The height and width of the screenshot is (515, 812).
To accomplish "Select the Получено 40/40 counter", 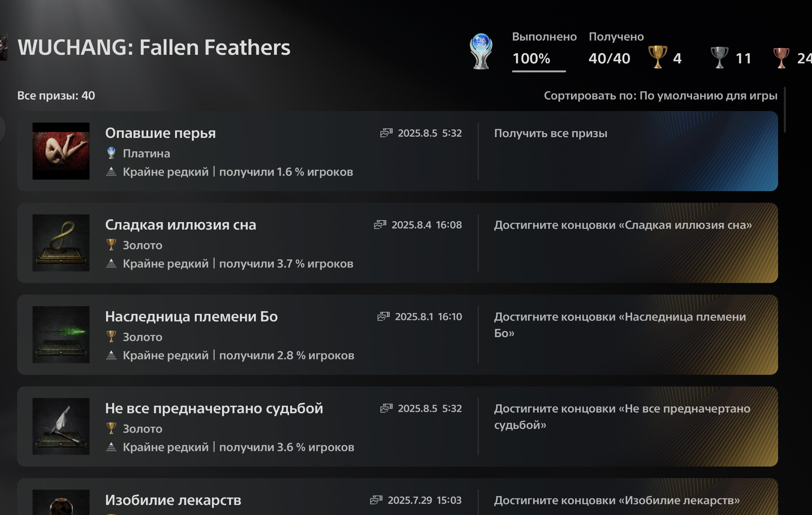I will pos(616,48).
